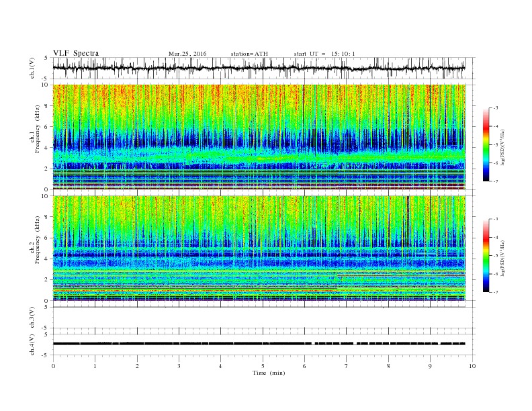Click the "0" tick on Time axis
This screenshot has height=411, width=532.
[53, 366]
